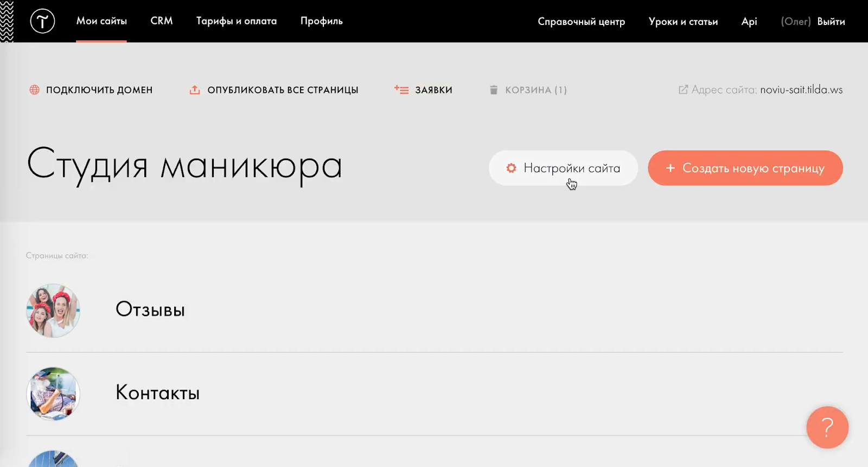Open Справочный центр link
Screen dimensions: 868x467
(582, 22)
